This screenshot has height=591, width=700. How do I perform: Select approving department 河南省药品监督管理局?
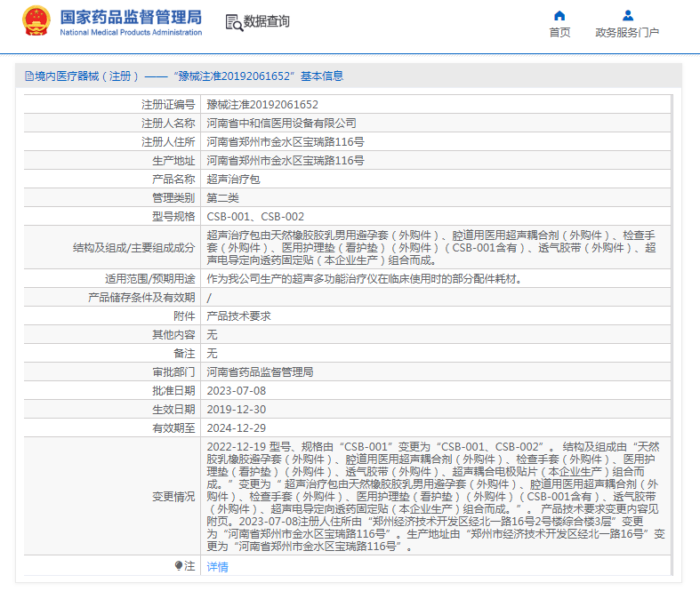(260, 372)
